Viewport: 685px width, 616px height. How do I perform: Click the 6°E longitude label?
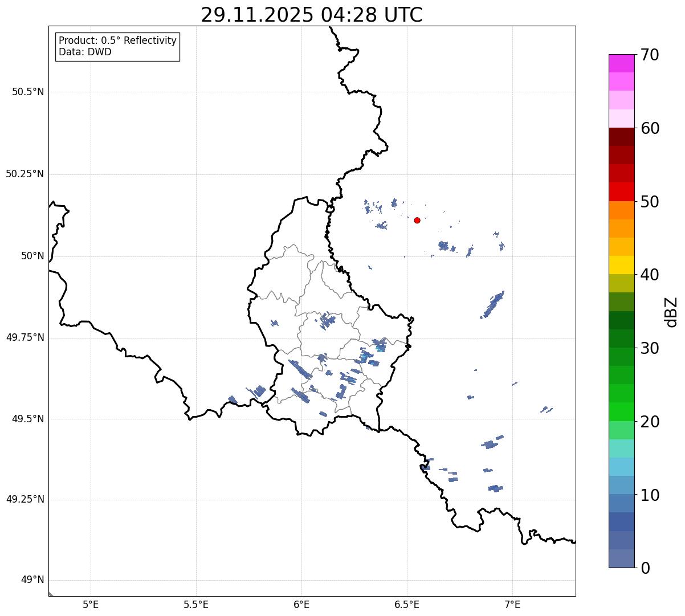click(x=301, y=604)
